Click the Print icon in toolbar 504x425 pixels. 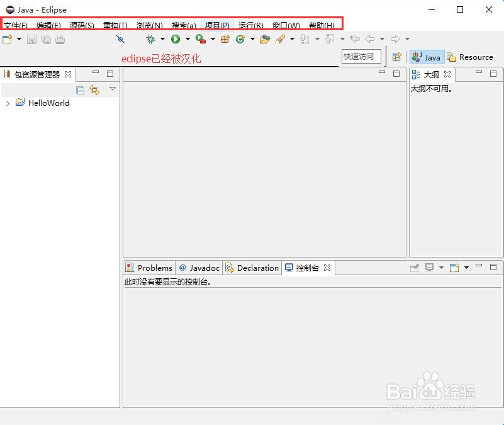[60, 39]
